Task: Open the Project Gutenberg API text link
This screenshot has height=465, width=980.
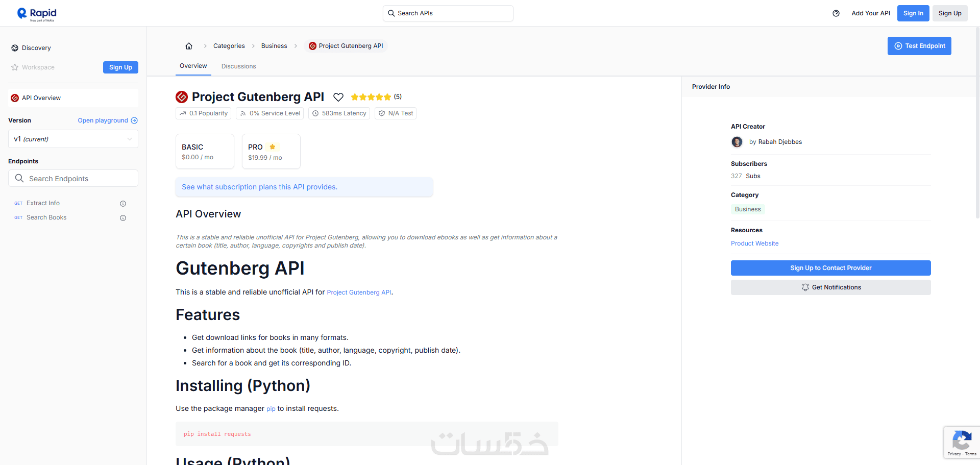Action: (359, 292)
